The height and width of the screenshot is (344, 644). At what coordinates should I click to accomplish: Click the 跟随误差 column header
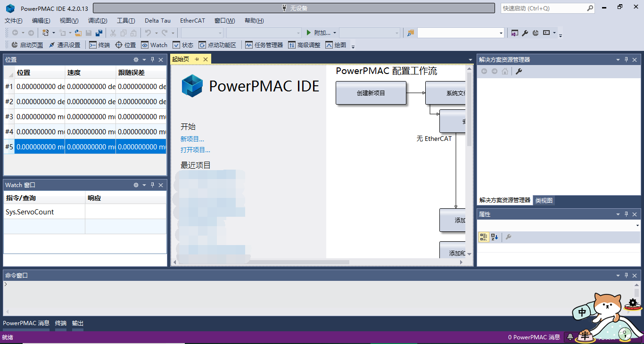click(141, 73)
